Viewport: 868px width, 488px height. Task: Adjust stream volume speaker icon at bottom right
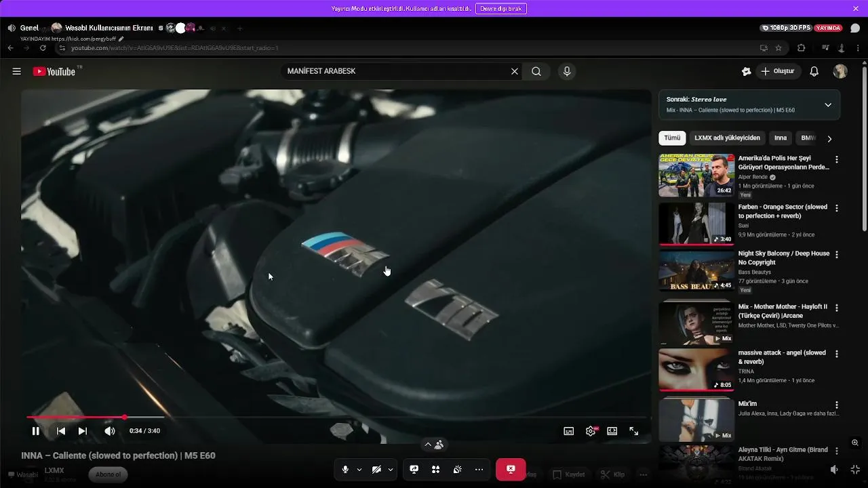(x=835, y=470)
